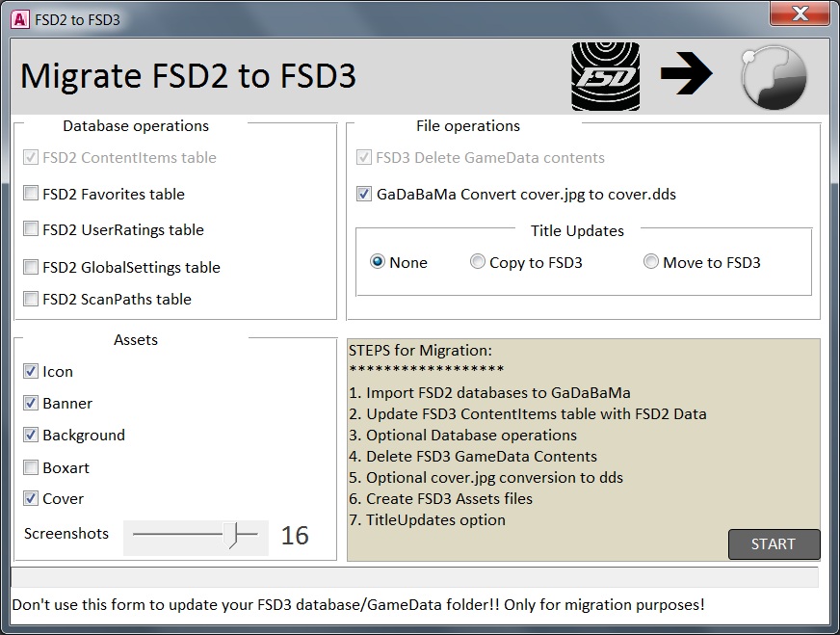The width and height of the screenshot is (840, 635).
Task: Click step '5. Optional cover.jpg conversion to dds'
Action: coord(486,478)
